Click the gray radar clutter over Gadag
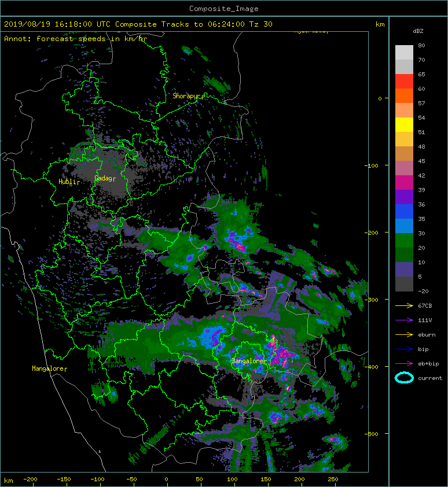This screenshot has width=448, height=487. coord(106,174)
